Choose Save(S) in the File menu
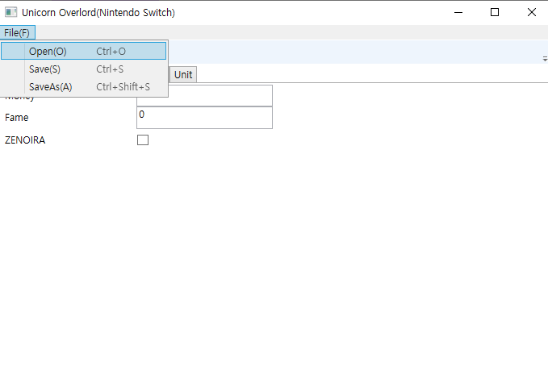The height and width of the screenshot is (392, 548). point(83,69)
